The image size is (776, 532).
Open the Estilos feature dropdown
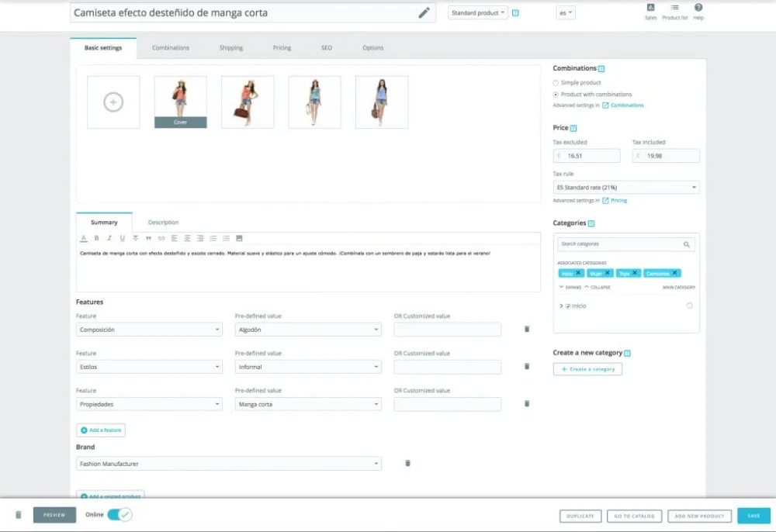pos(149,367)
